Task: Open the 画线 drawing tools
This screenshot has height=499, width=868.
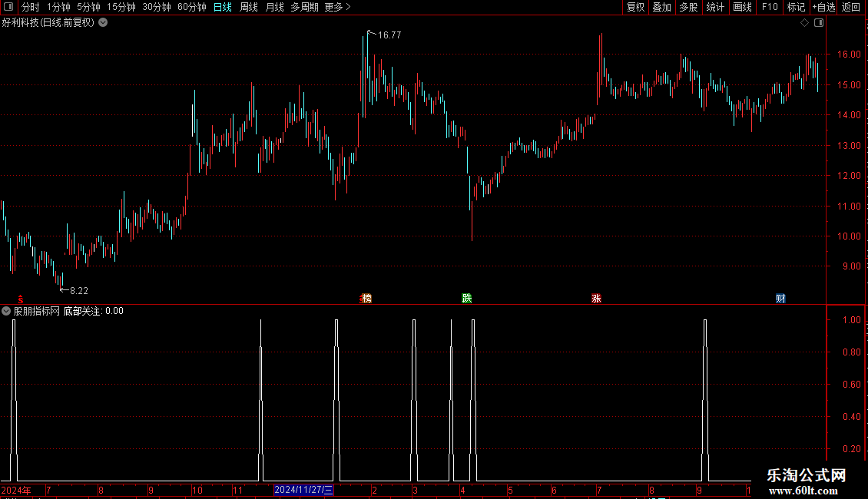Action: (742, 7)
